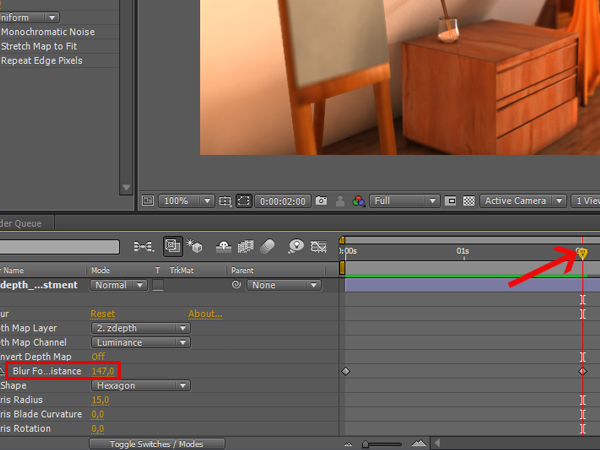600x450 pixels.
Task: Toggle the transparency grid icon
Action: click(467, 201)
